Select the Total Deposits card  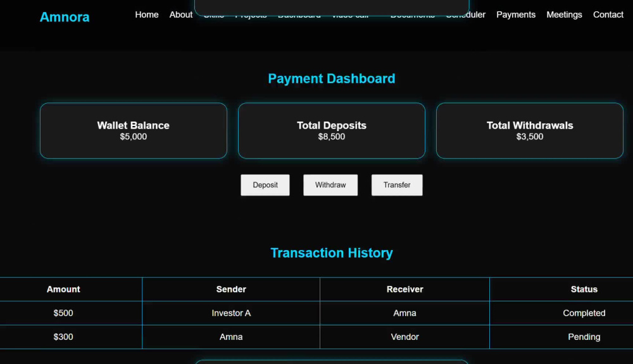pyautogui.click(x=332, y=131)
